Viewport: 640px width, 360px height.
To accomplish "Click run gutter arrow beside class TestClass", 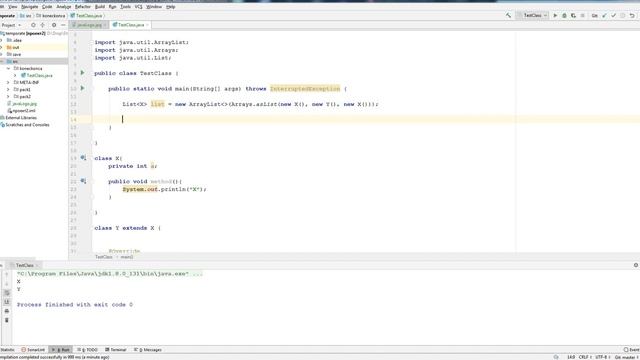I will (x=82, y=73).
